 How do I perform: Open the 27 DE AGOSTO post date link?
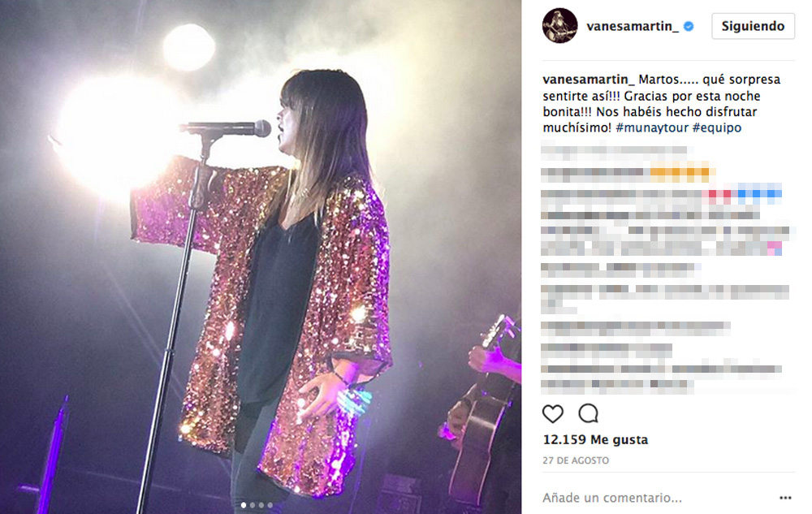[x=576, y=460]
